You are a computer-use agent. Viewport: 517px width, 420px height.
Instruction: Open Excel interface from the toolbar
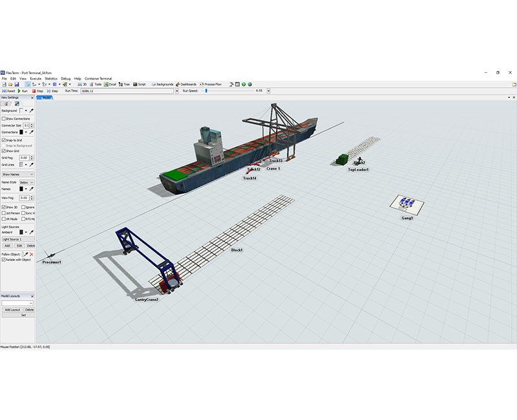click(x=111, y=85)
